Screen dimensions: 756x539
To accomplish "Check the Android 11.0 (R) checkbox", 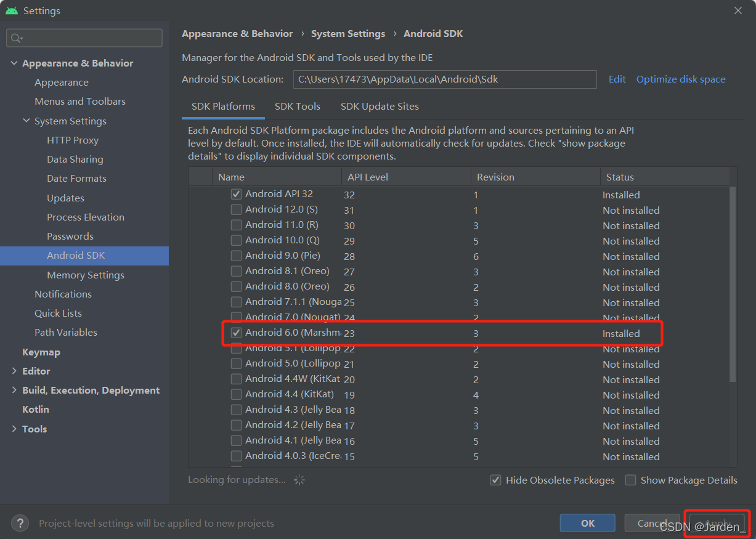I will (236, 225).
